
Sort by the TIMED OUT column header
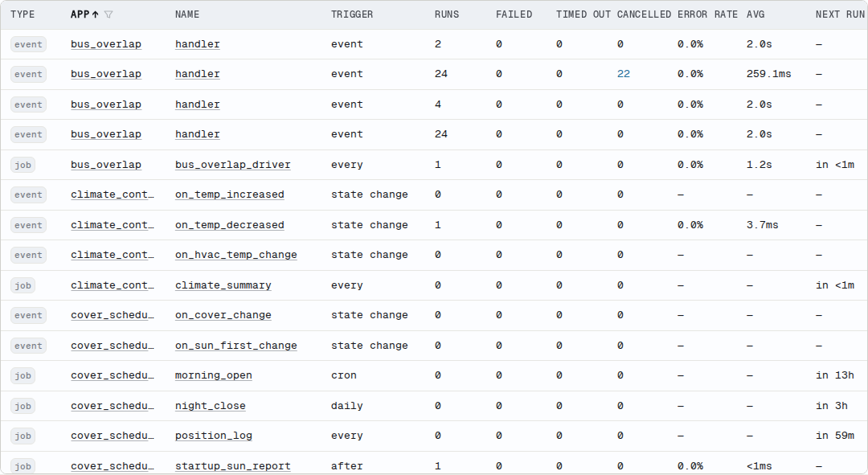click(583, 14)
